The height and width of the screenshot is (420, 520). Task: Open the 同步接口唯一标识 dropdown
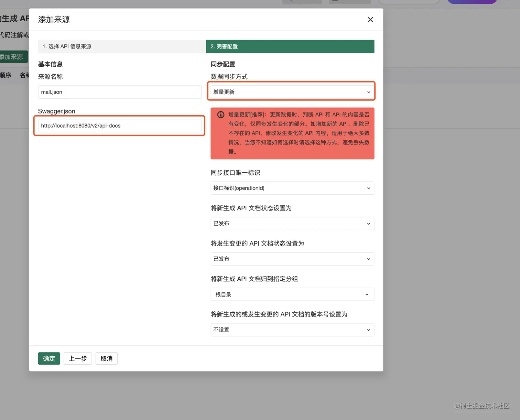[x=292, y=188]
